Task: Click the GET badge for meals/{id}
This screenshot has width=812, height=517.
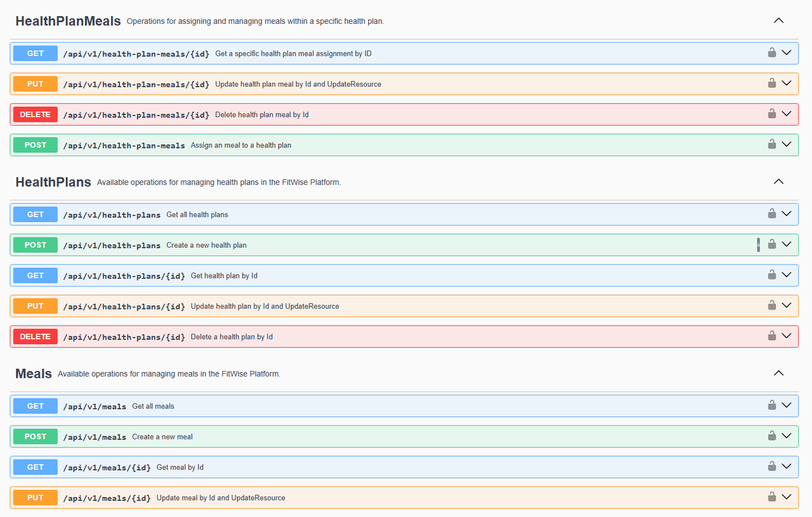Action: [36, 467]
